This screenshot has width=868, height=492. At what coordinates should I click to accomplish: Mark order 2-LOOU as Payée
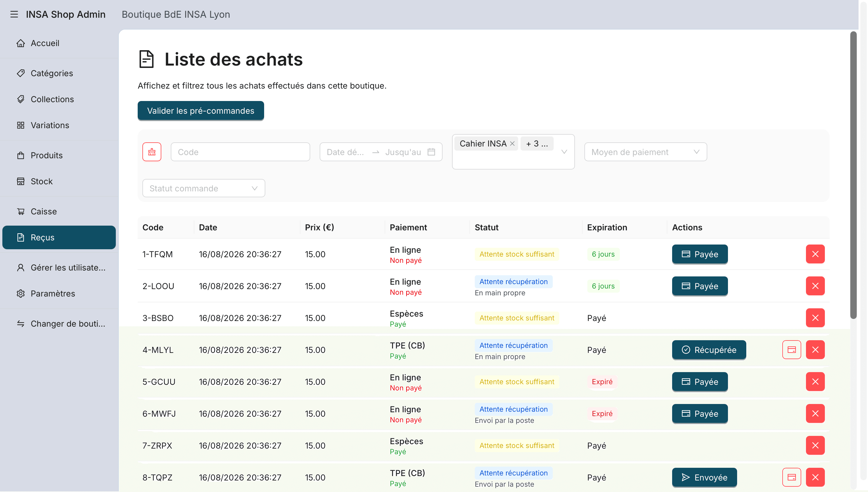(x=700, y=286)
